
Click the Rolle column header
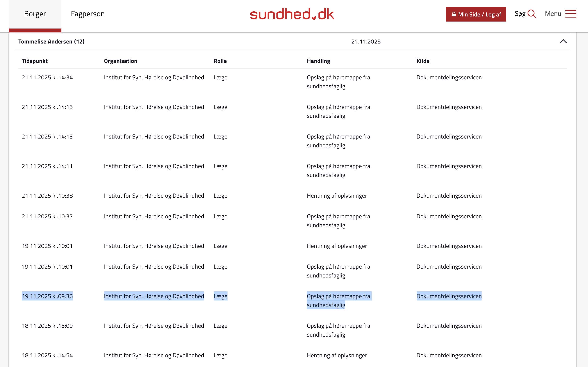(x=220, y=61)
